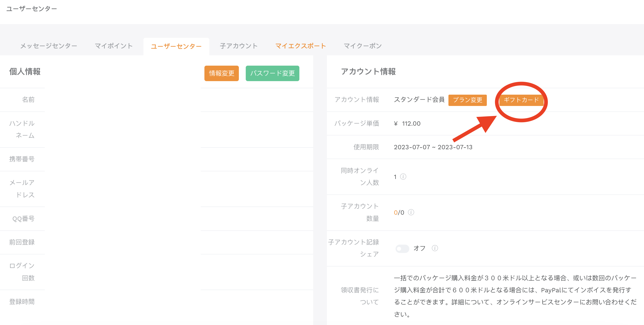
Task: Open the マイエクスポート tab
Action: click(301, 46)
